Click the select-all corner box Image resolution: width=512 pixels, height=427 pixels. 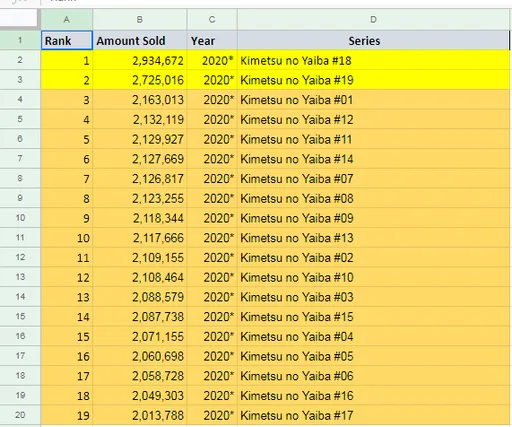pyautogui.click(x=19, y=18)
